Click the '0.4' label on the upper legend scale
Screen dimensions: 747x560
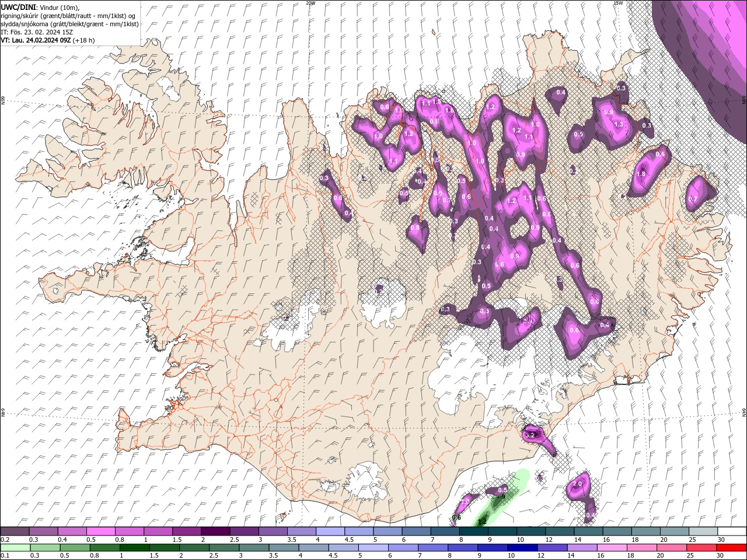click(62, 540)
